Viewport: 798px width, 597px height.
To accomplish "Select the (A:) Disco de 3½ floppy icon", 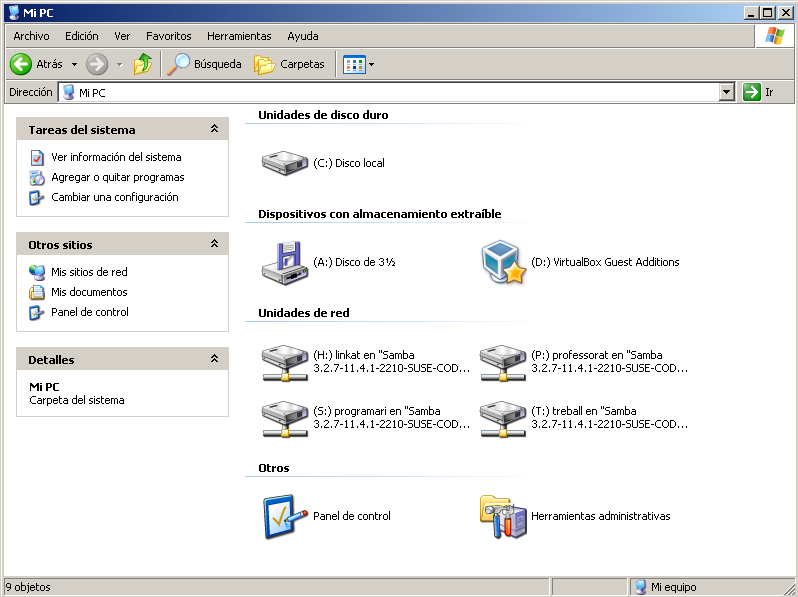I will point(285,262).
